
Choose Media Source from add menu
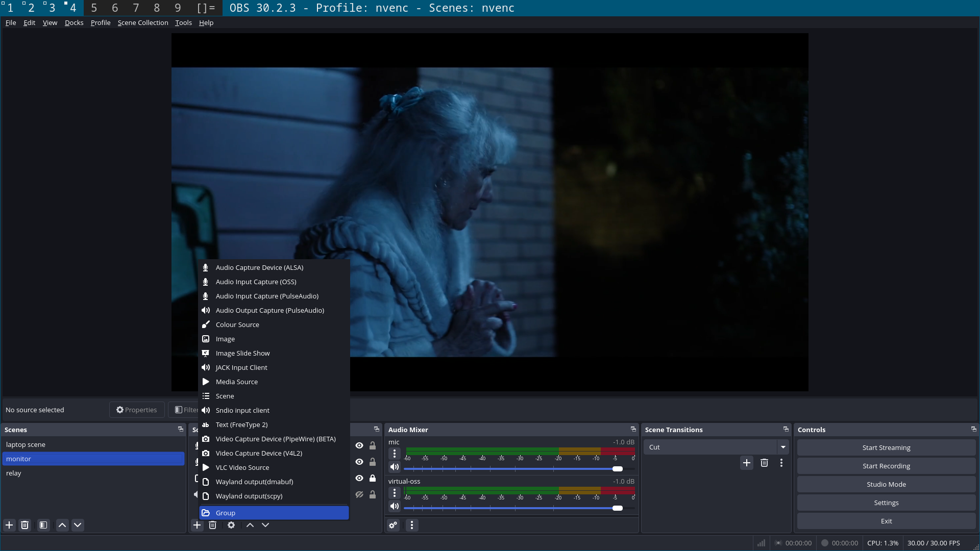point(236,382)
